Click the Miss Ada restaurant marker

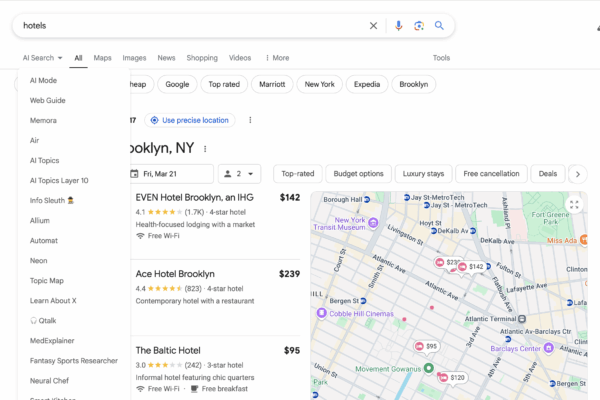click(584, 240)
